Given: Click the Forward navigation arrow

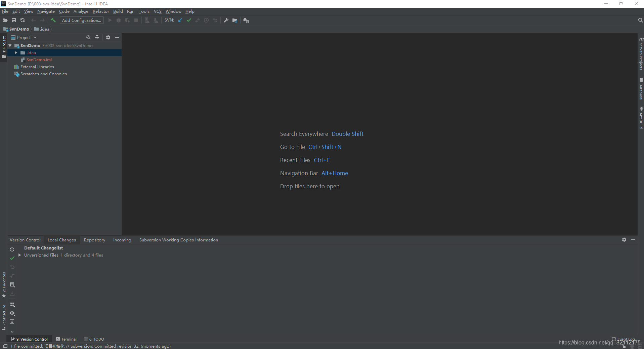Looking at the screenshot, I should [42, 20].
